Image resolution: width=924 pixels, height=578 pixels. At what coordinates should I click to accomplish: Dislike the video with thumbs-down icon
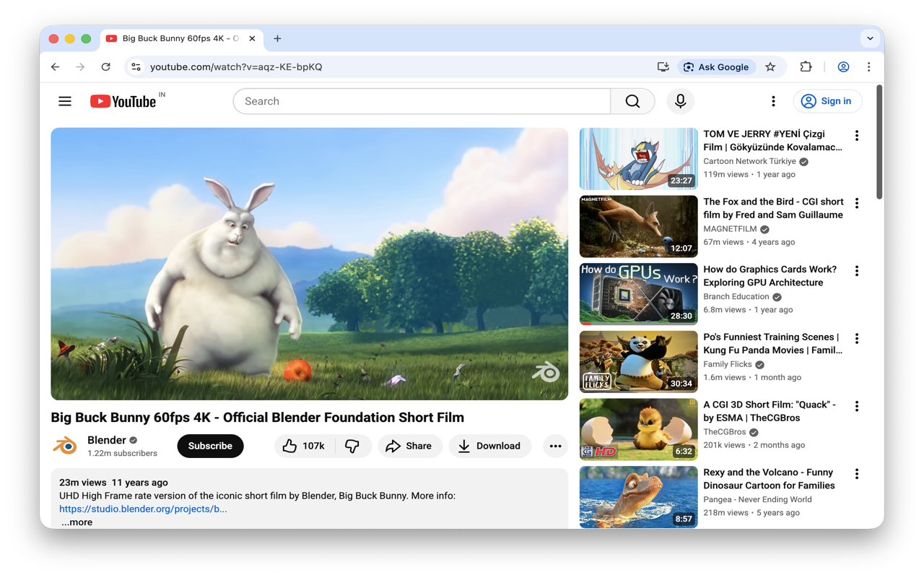(353, 446)
